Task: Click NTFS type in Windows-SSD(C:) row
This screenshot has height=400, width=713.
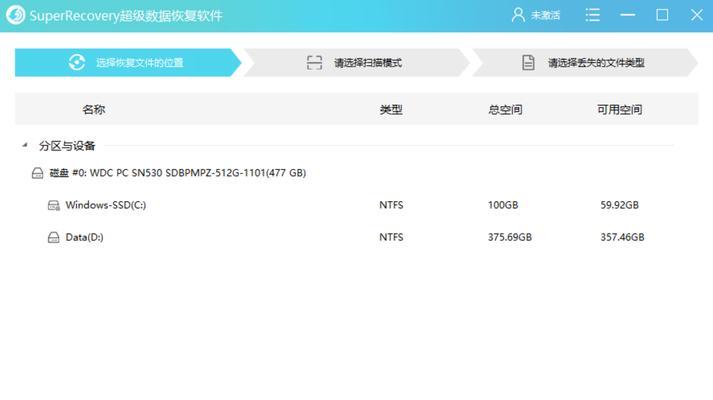Action: pyautogui.click(x=391, y=205)
